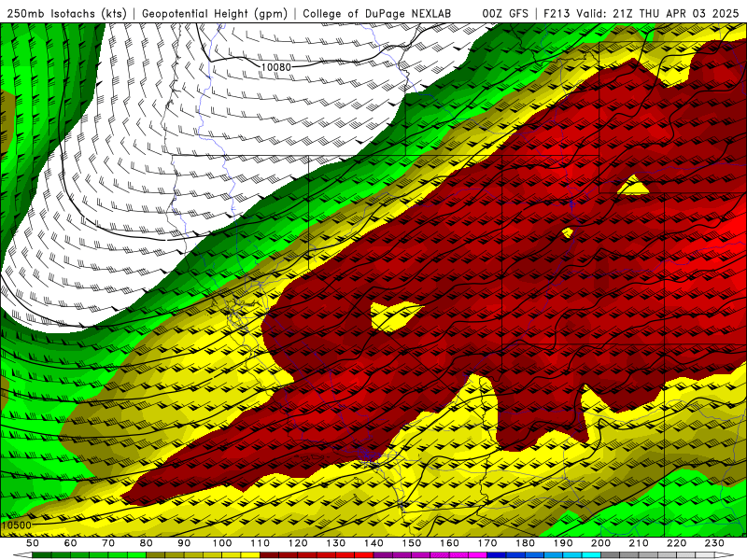Click the '170' value on the color scale
Viewport: 747px width, 560px height.
tap(486, 543)
